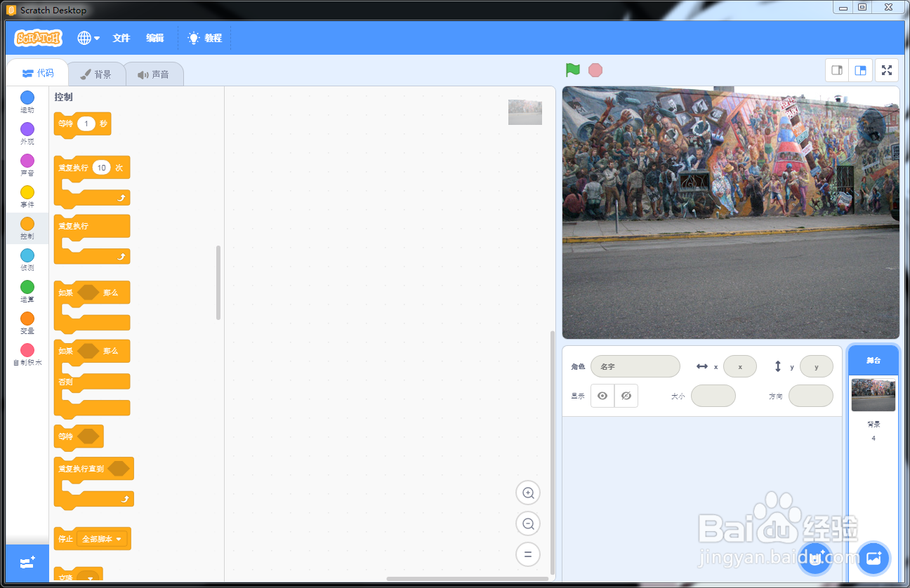Screen dimensions: 910x588
Task: Click the sprite 名字 input field
Action: (635, 366)
